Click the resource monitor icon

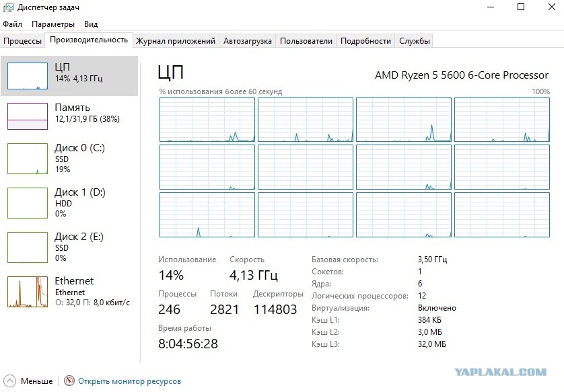pyautogui.click(x=69, y=381)
